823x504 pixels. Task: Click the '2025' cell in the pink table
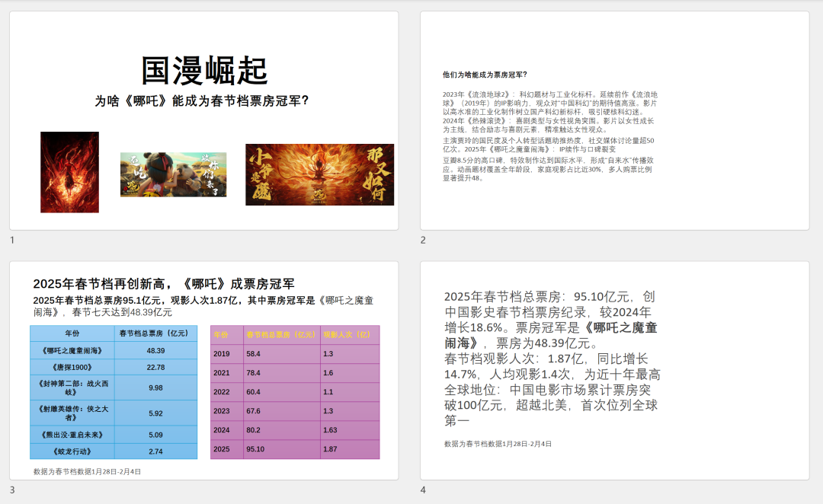click(x=227, y=449)
